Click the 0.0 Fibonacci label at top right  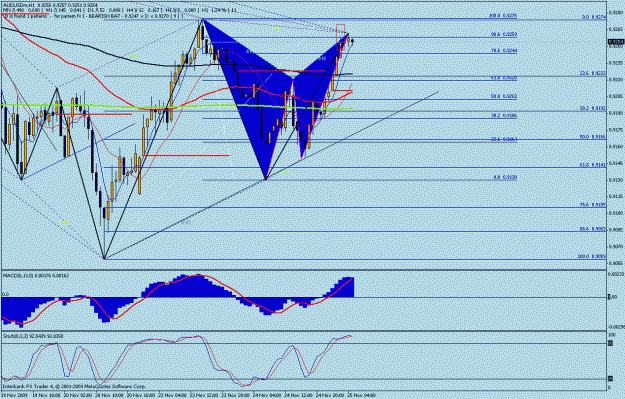pos(594,17)
